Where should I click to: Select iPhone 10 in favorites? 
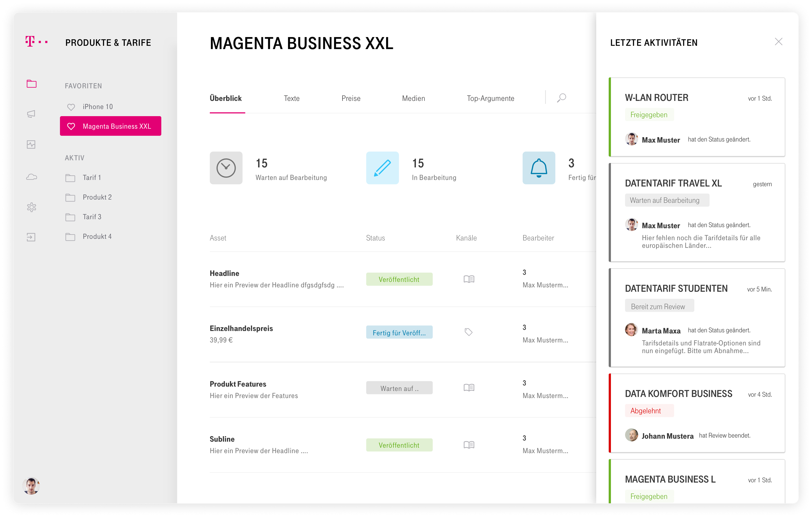[x=98, y=107]
